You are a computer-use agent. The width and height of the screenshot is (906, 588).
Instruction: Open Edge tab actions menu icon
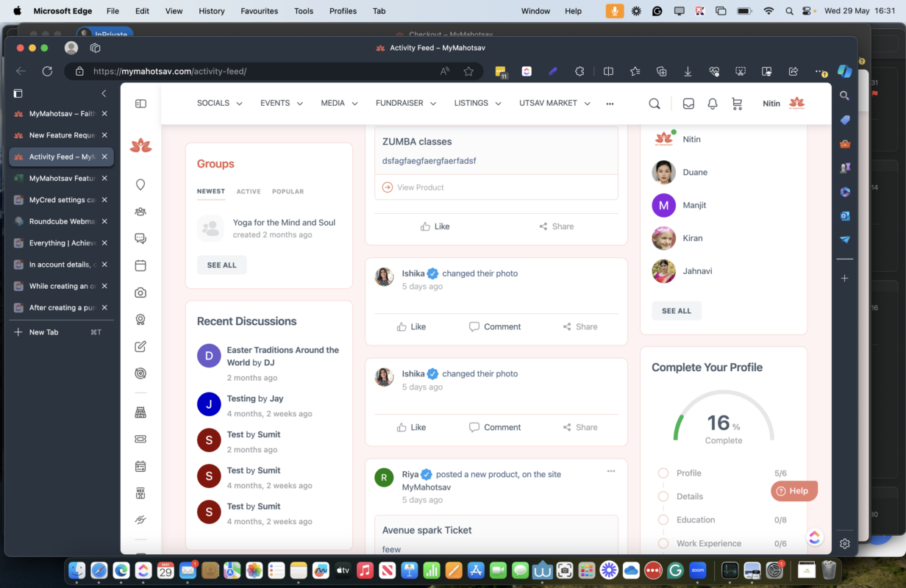click(18, 93)
